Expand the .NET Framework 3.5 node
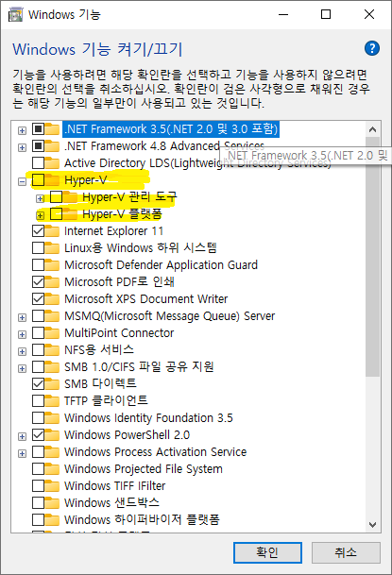The image size is (392, 575). 23,130
